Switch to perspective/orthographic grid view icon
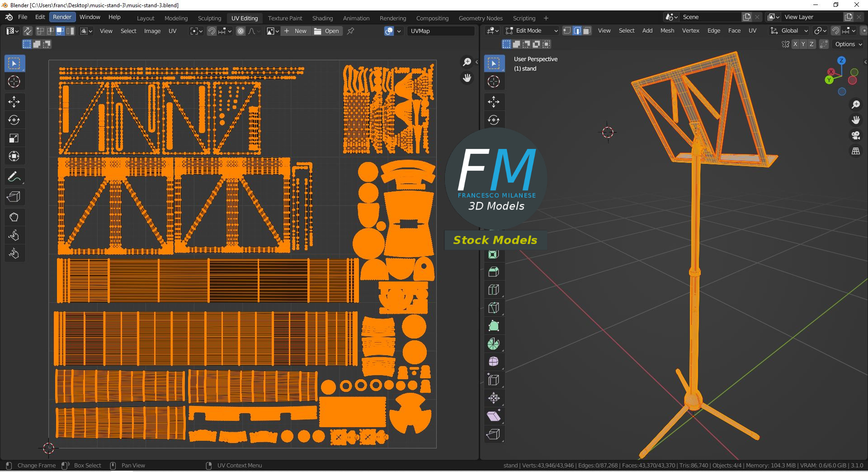Image resolution: width=868 pixels, height=472 pixels. 855,151
